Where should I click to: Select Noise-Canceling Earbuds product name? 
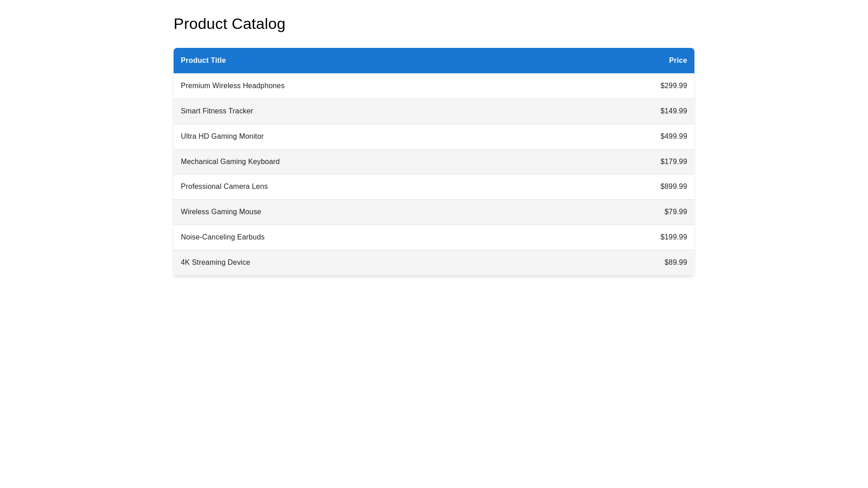(x=222, y=237)
